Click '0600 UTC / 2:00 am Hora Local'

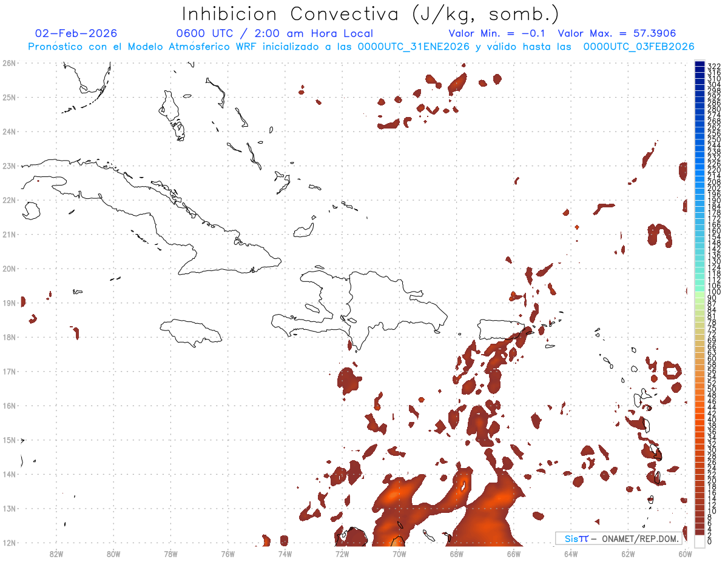click(x=274, y=33)
